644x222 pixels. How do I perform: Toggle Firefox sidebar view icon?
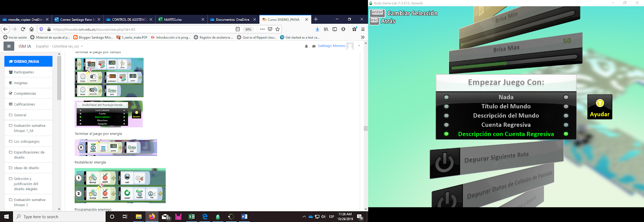(x=334, y=29)
